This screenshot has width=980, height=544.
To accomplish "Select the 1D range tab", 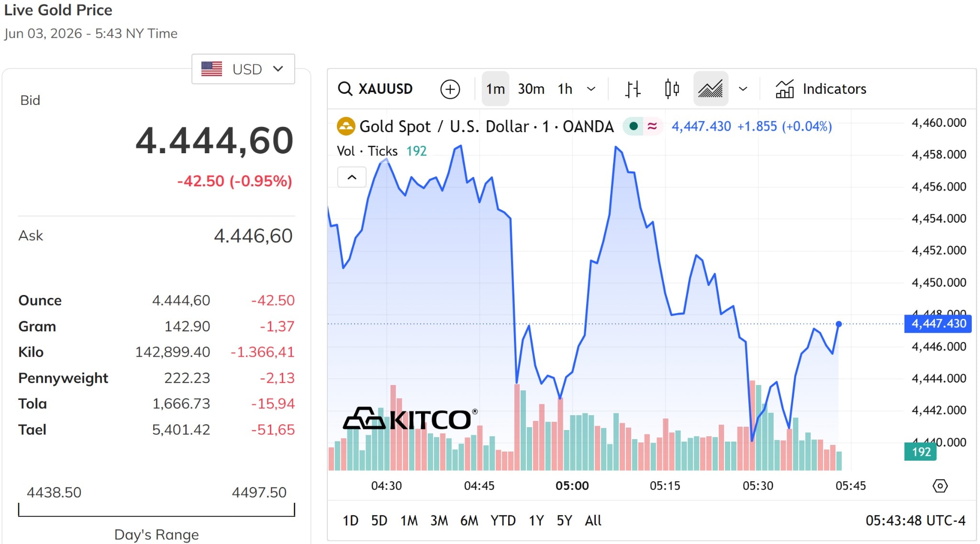I will [350, 521].
